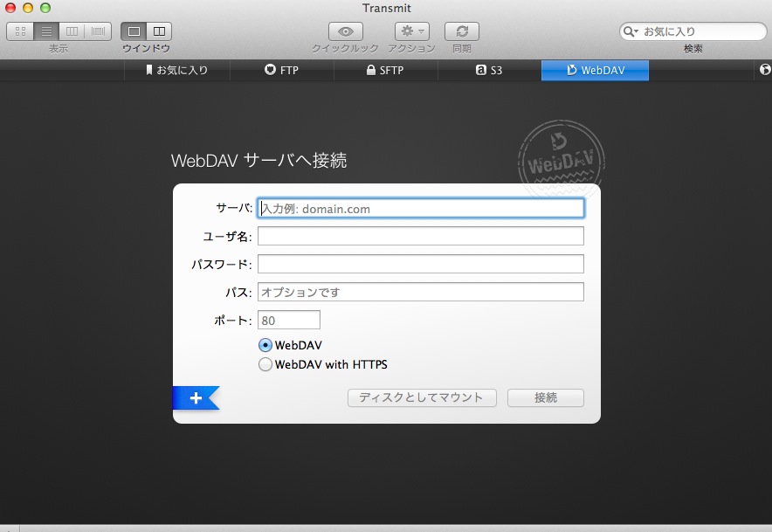The image size is (772, 532).
Task: Select the WebDAV radio button
Action: point(265,345)
